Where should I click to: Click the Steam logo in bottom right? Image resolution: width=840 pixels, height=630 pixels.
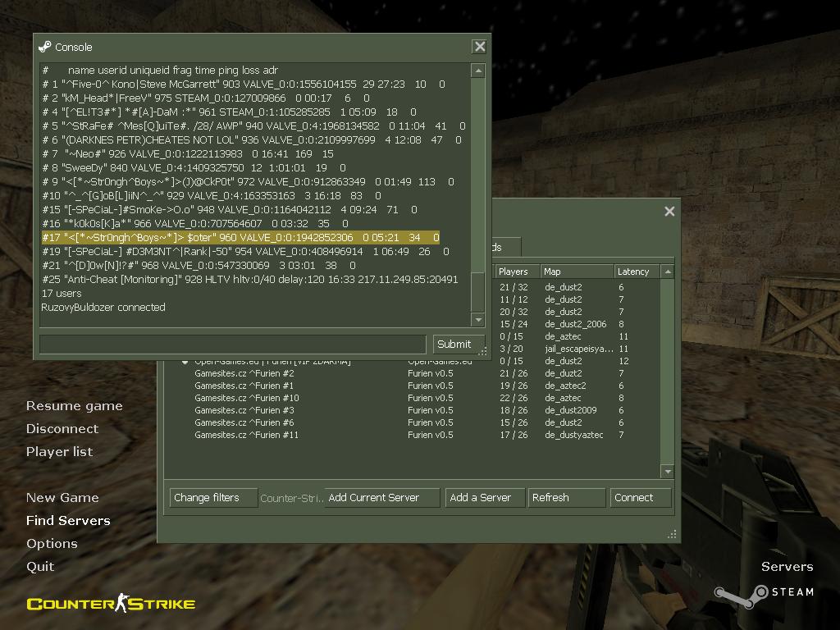[x=763, y=592]
